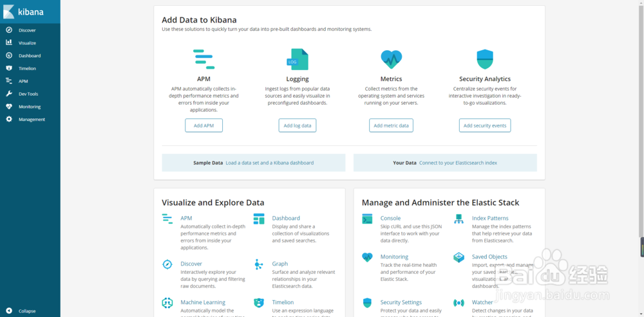Click the Security Analytics shield illustration icon
The height and width of the screenshot is (317, 644).
(485, 59)
